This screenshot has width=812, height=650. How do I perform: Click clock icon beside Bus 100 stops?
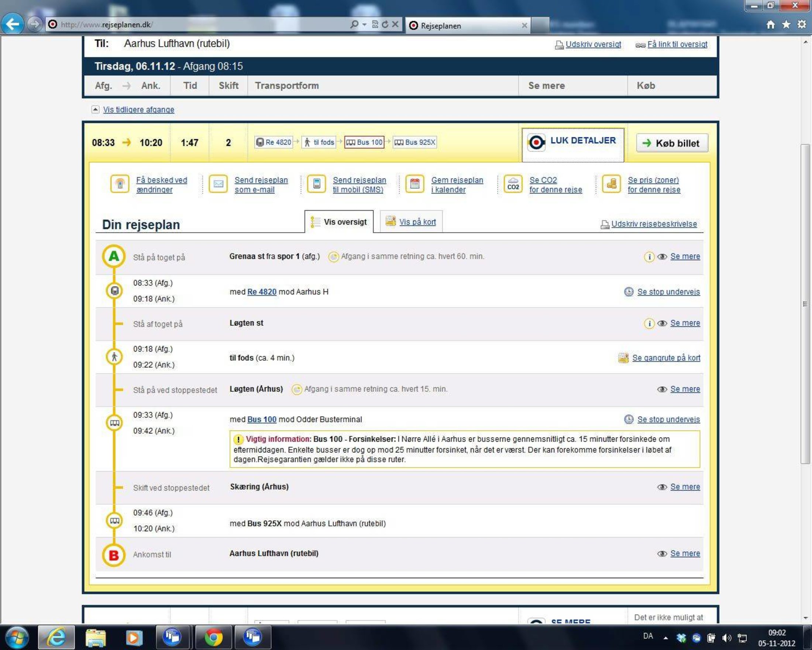629,420
